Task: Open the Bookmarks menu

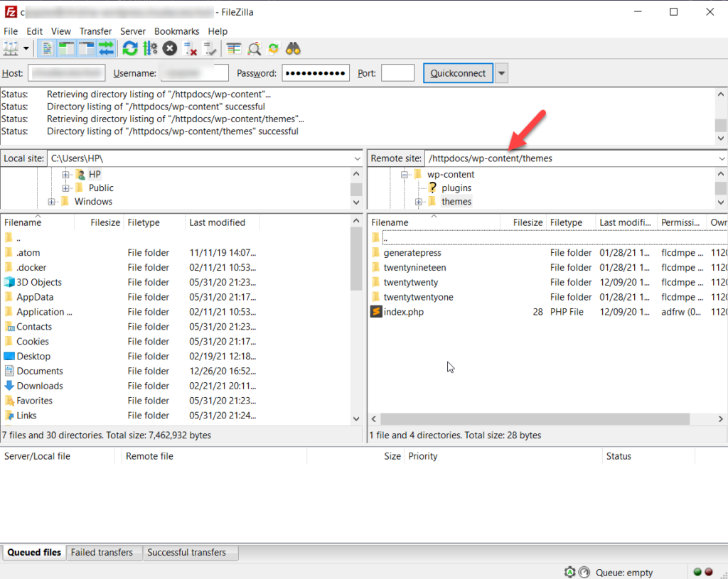Action: (176, 31)
